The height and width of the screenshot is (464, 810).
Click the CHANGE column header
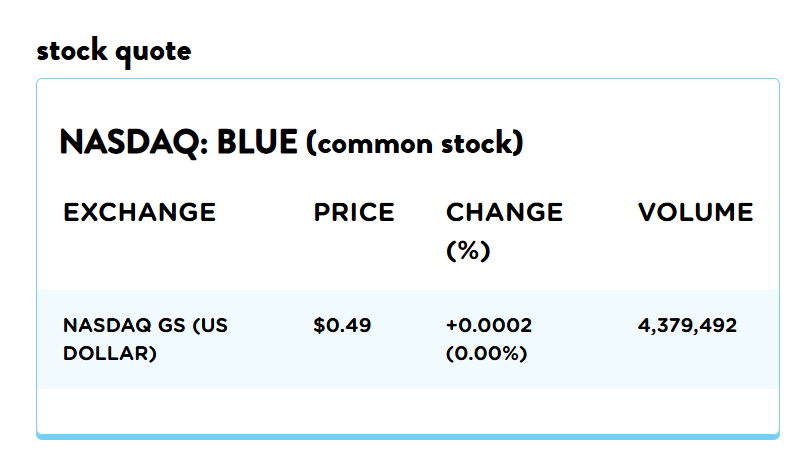tap(504, 212)
